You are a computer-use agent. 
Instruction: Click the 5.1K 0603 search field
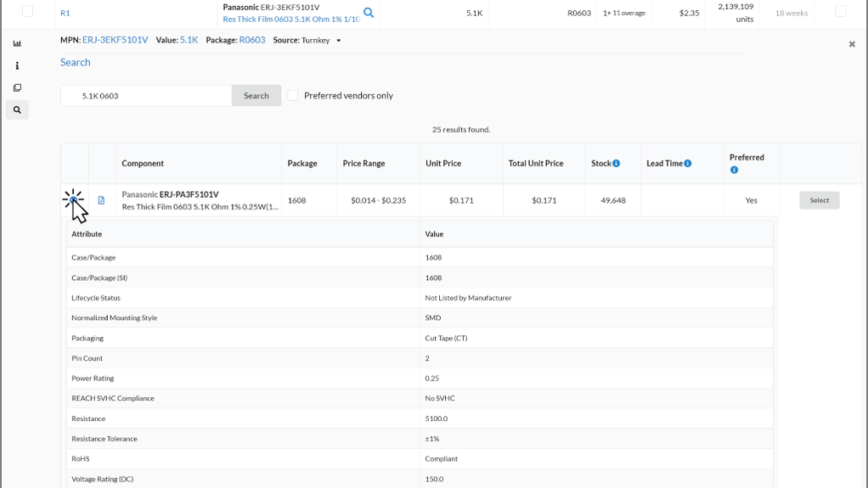tap(146, 96)
